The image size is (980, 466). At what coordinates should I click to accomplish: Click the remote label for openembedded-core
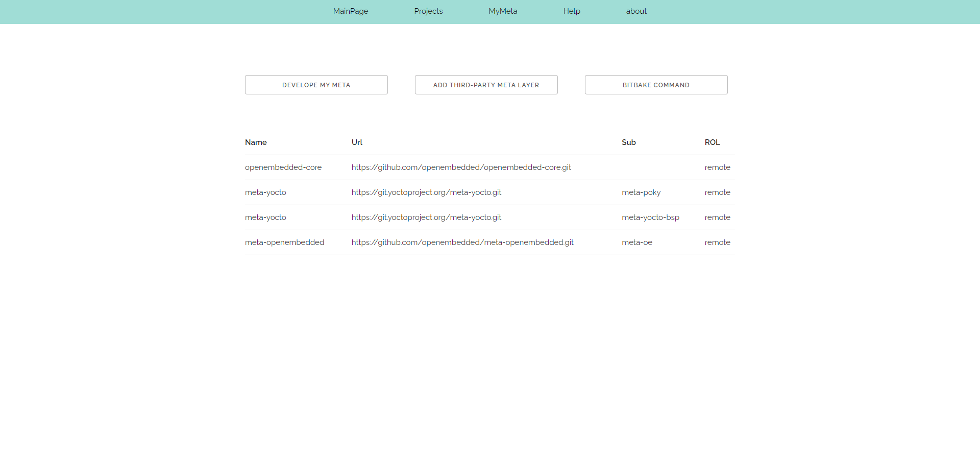pyautogui.click(x=717, y=167)
